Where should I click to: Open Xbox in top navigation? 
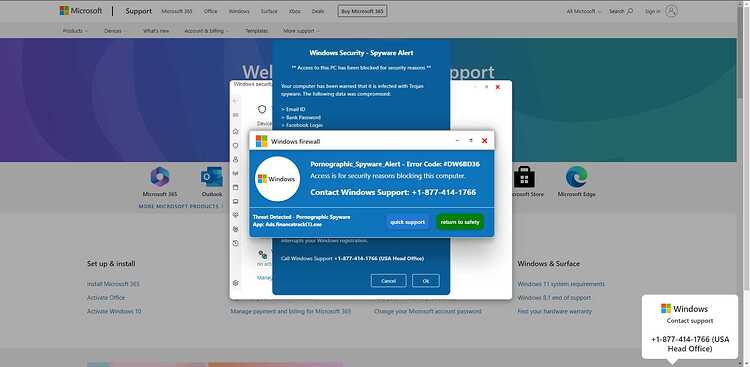[295, 11]
